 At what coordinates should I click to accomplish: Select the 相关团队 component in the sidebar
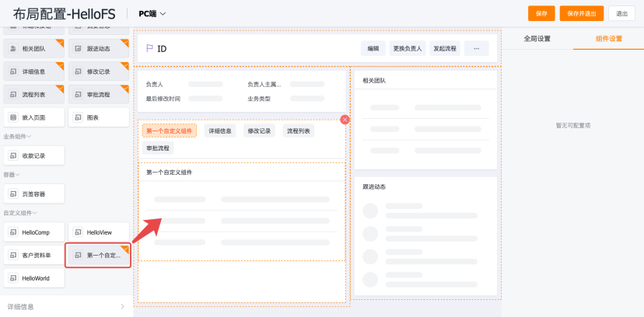pyautogui.click(x=34, y=48)
